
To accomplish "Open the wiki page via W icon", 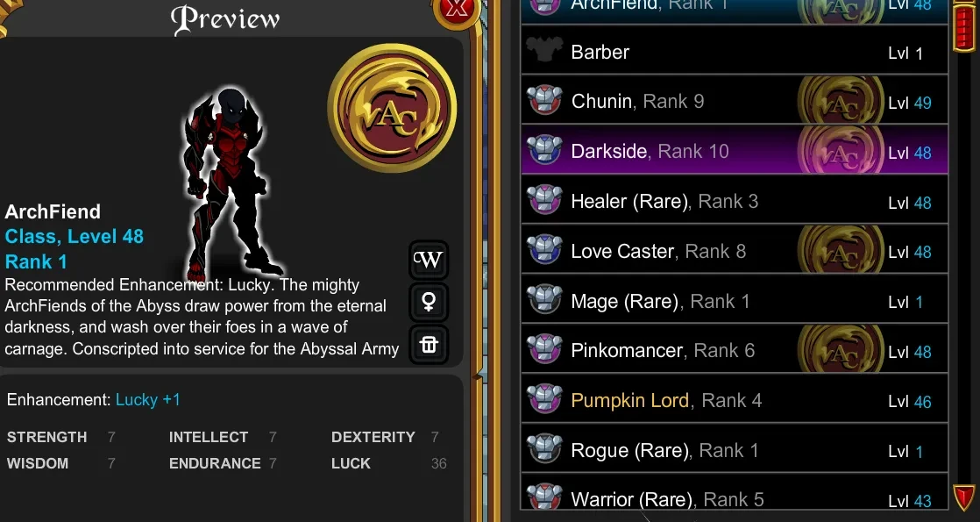I will point(429,260).
